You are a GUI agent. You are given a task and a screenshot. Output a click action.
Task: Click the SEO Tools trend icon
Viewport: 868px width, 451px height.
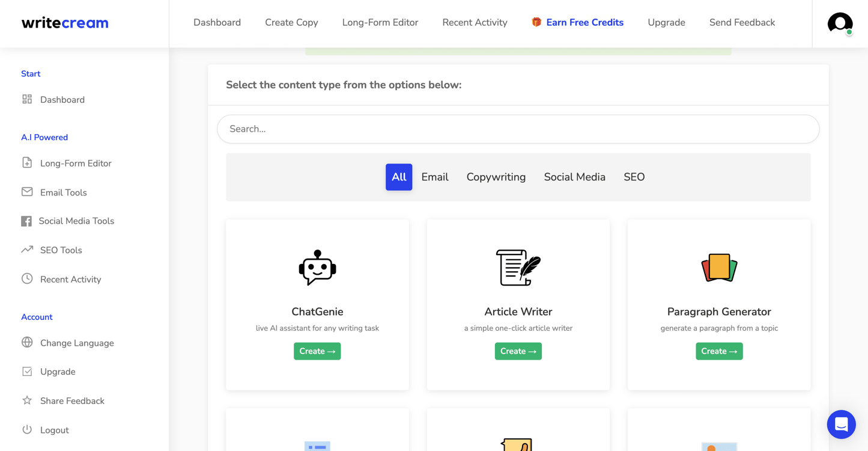pyautogui.click(x=27, y=250)
